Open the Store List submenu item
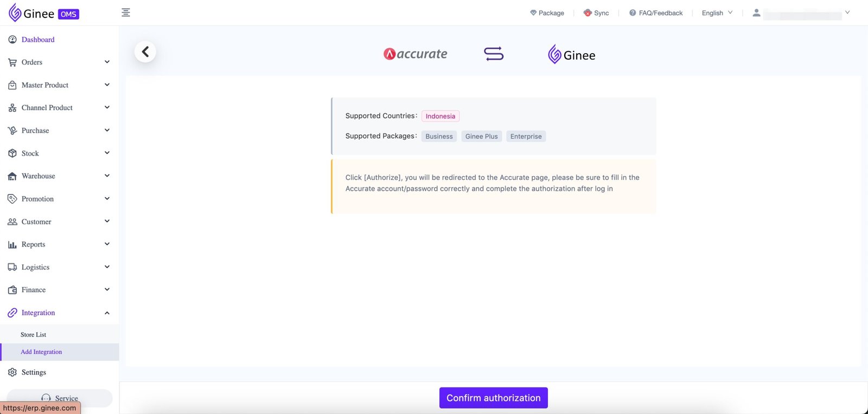Image resolution: width=868 pixels, height=414 pixels. click(x=34, y=335)
